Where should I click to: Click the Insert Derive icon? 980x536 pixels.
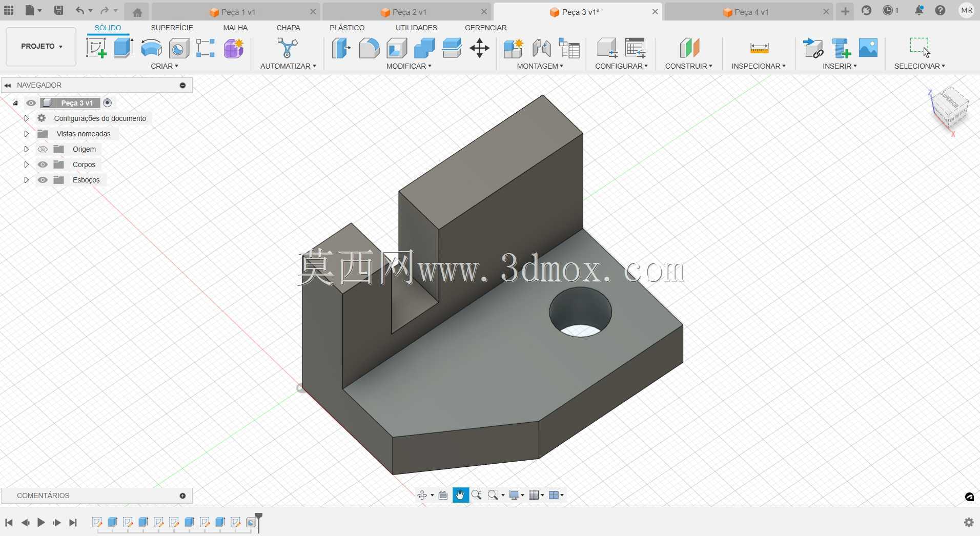pos(813,48)
